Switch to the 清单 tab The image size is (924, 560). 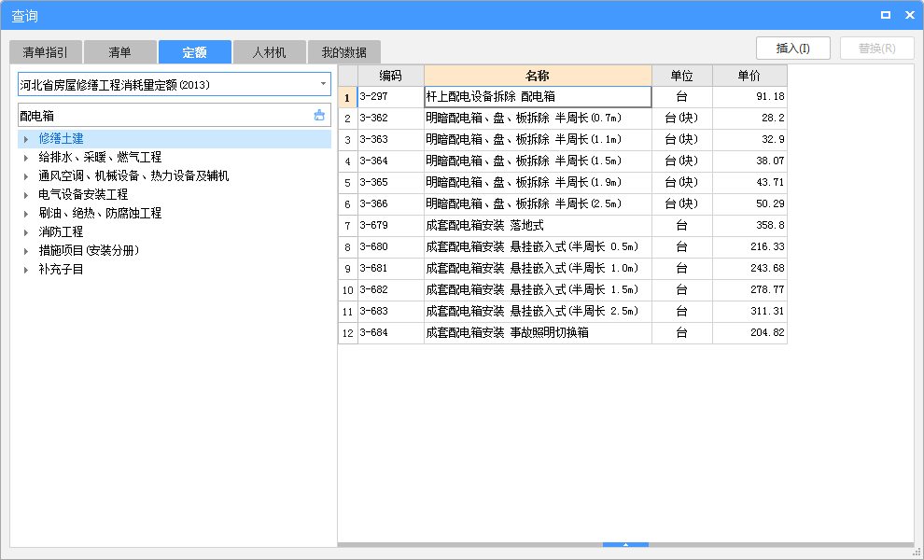pyautogui.click(x=120, y=52)
